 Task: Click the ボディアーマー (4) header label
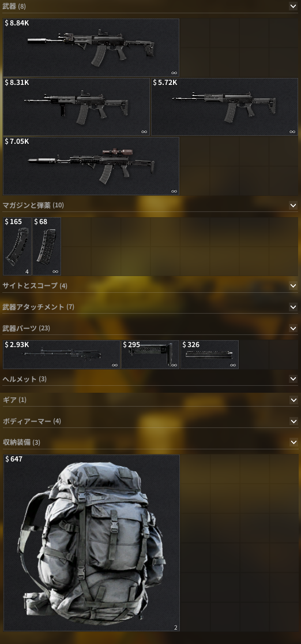32,421
